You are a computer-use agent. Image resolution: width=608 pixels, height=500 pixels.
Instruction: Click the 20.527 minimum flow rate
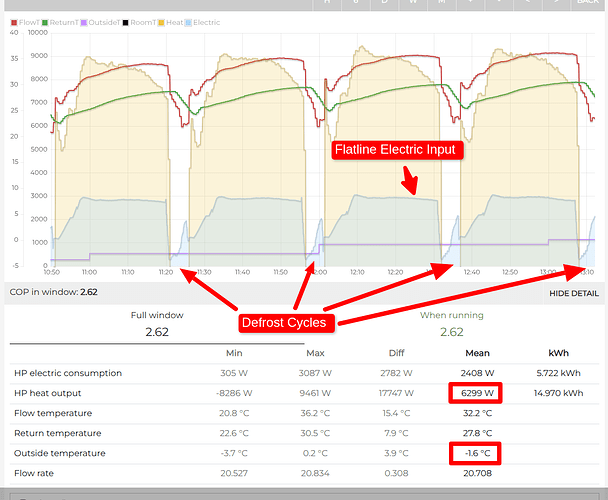[234, 473]
